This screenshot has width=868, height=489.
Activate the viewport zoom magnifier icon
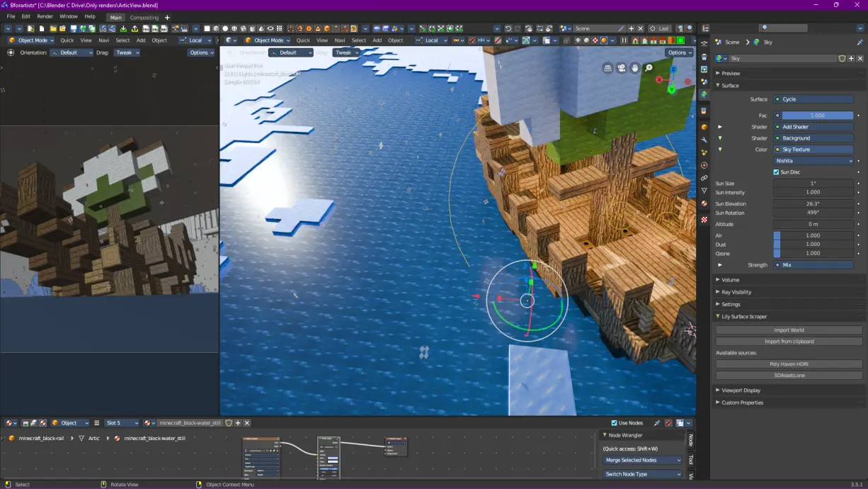(649, 67)
